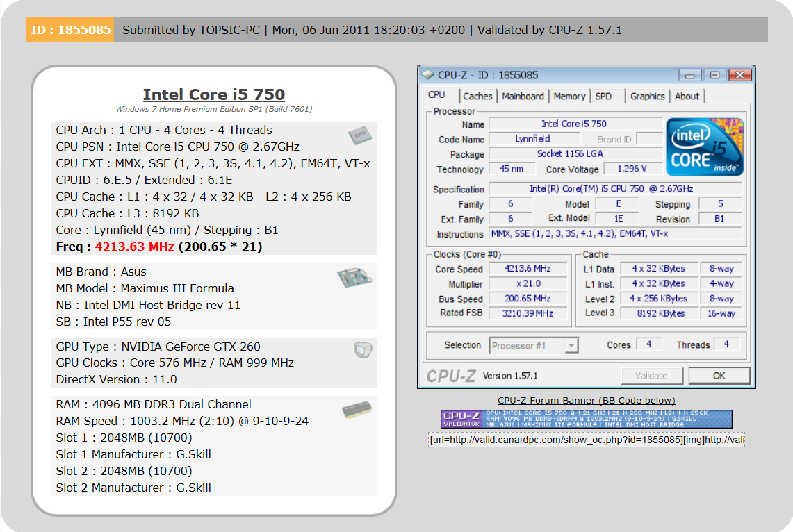Click the GPU icon beside GPU Type
The width and height of the screenshot is (793, 532).
pos(362,350)
